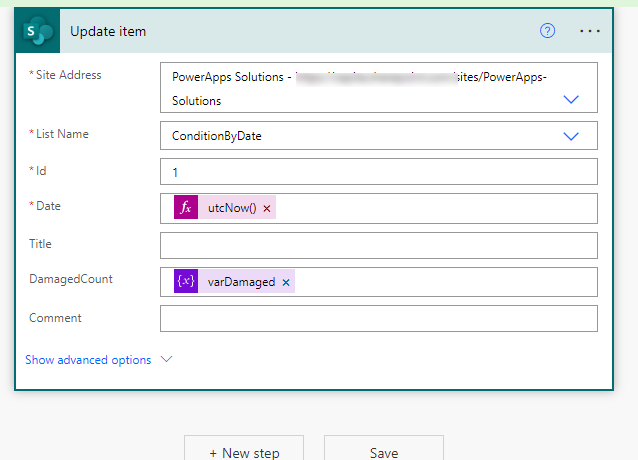
Task: Click the ConditionByDate list name value
Action: pos(217,136)
